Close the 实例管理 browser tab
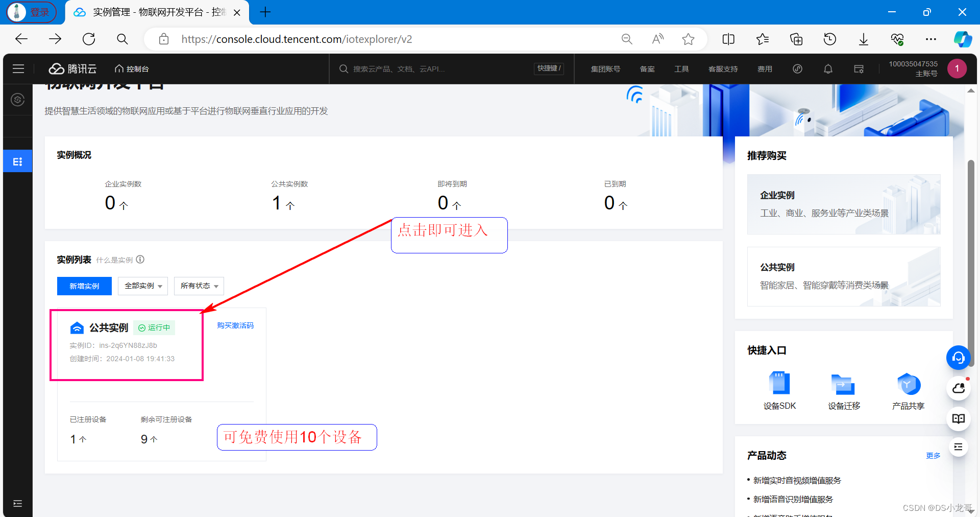Screen dimensions: 980x517 [x=237, y=12]
